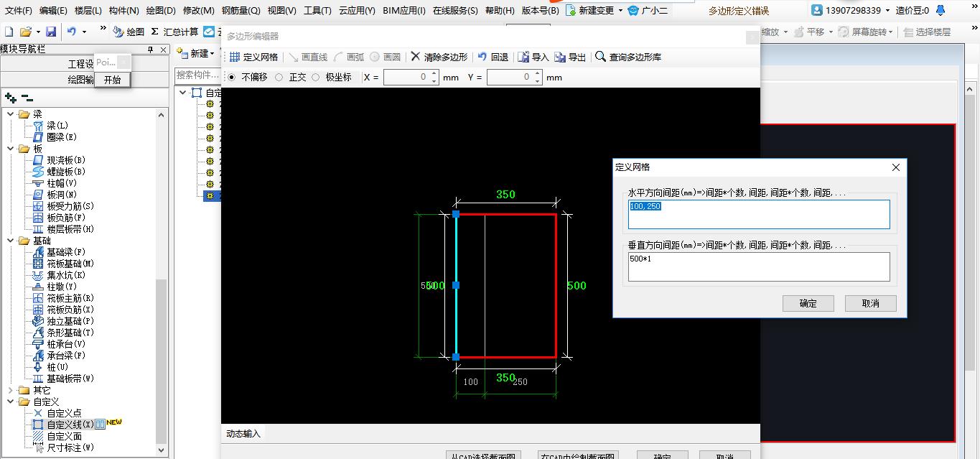The width and height of the screenshot is (980, 459).
Task: Click the open folder icon
Action: (26, 32)
